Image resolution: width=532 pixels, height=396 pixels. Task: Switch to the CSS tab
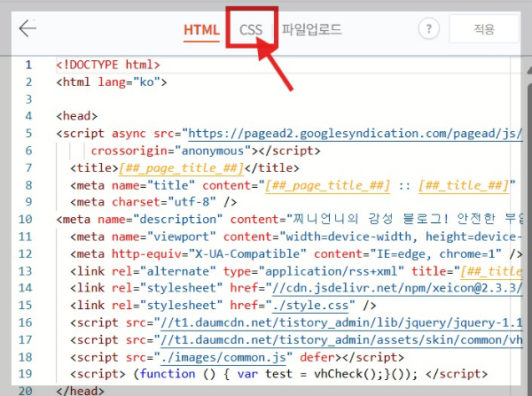(251, 30)
